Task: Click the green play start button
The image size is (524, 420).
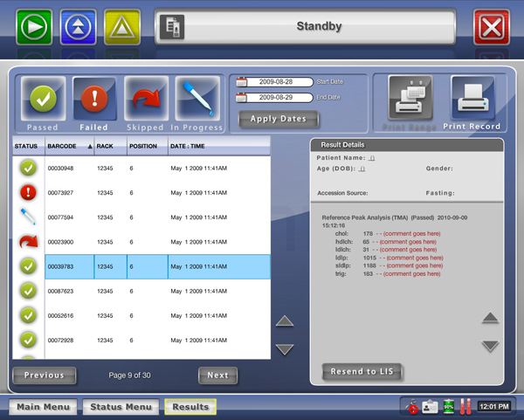Action: [34, 27]
